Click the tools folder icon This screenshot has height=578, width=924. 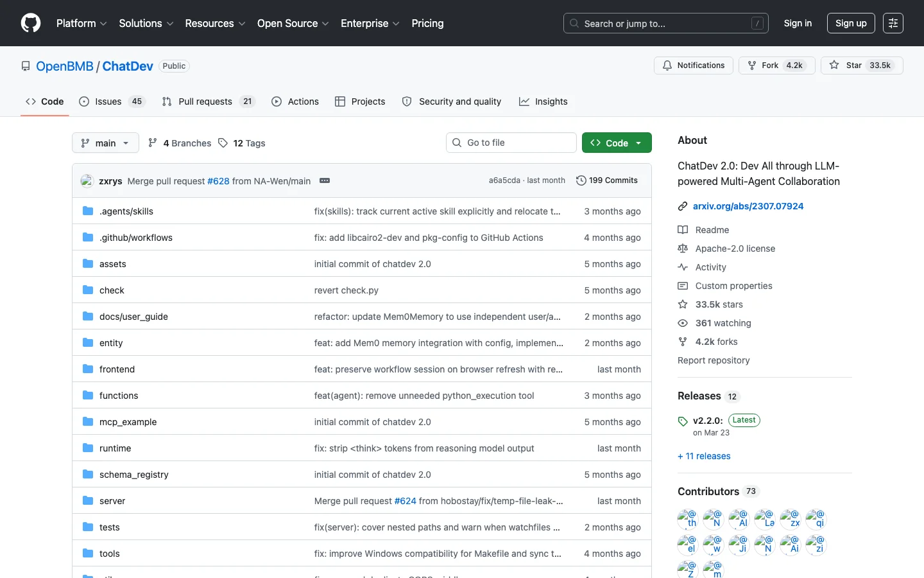pos(88,554)
